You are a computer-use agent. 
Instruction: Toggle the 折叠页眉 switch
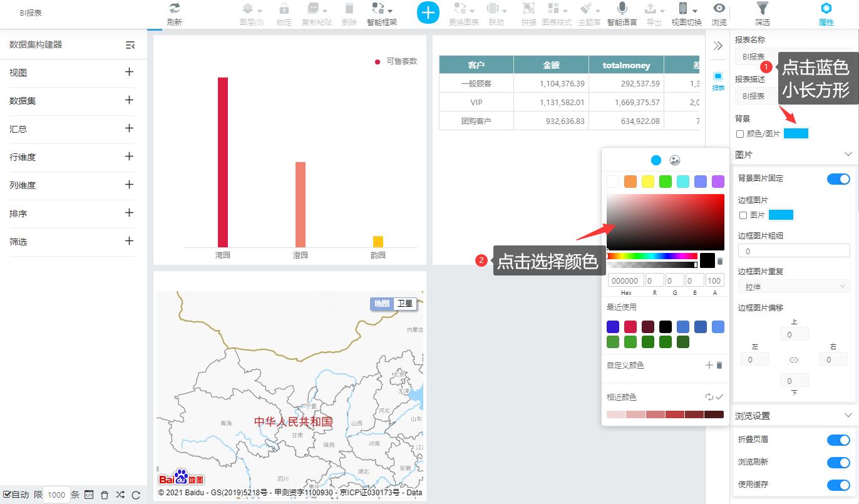pos(838,440)
